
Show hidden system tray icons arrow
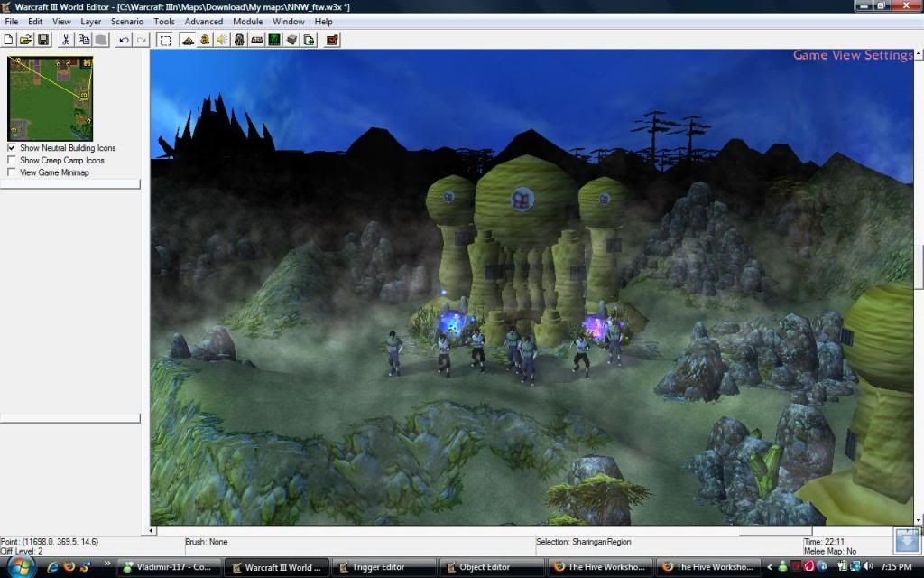[x=770, y=567]
